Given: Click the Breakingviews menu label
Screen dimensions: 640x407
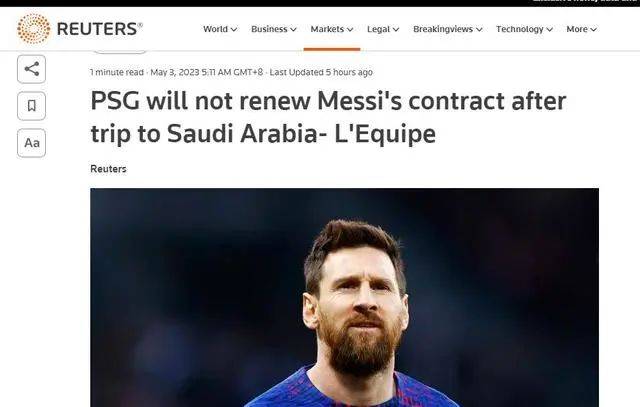Looking at the screenshot, I should pos(443,29).
